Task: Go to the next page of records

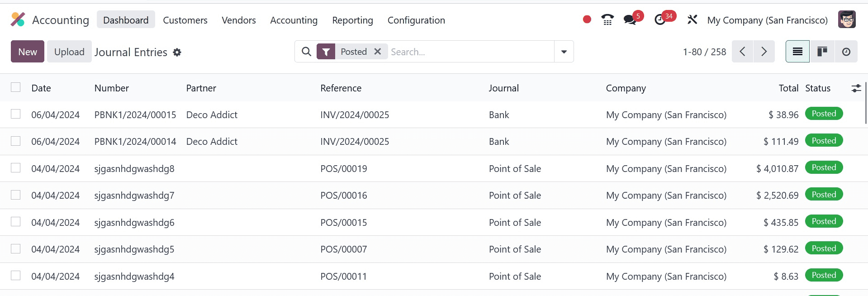Action: [764, 52]
